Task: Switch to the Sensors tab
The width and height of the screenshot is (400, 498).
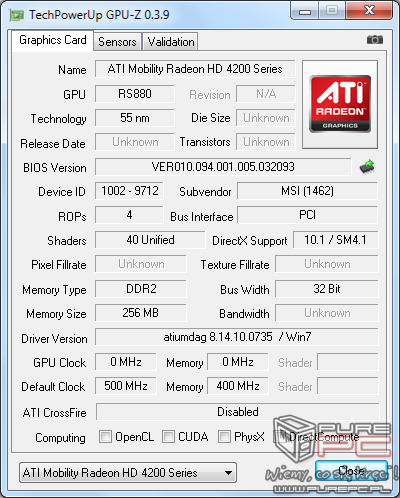Action: pyautogui.click(x=117, y=42)
